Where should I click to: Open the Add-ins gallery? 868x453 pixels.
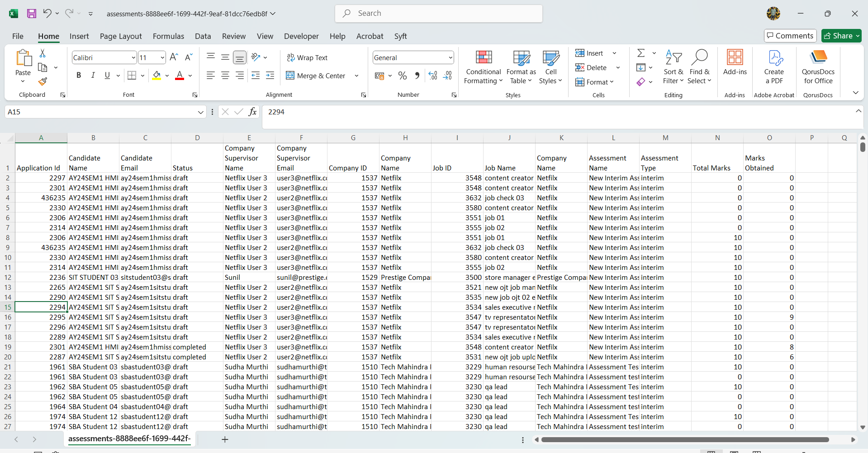click(735, 62)
